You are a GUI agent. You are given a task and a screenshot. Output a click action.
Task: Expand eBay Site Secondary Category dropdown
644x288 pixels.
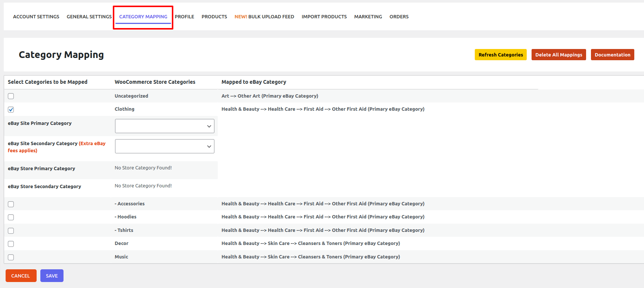click(x=164, y=146)
